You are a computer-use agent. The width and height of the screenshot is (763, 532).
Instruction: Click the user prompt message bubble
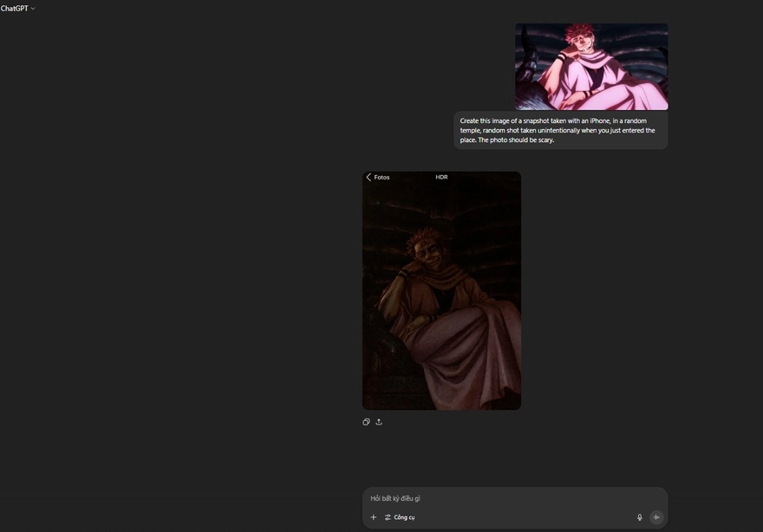point(560,130)
